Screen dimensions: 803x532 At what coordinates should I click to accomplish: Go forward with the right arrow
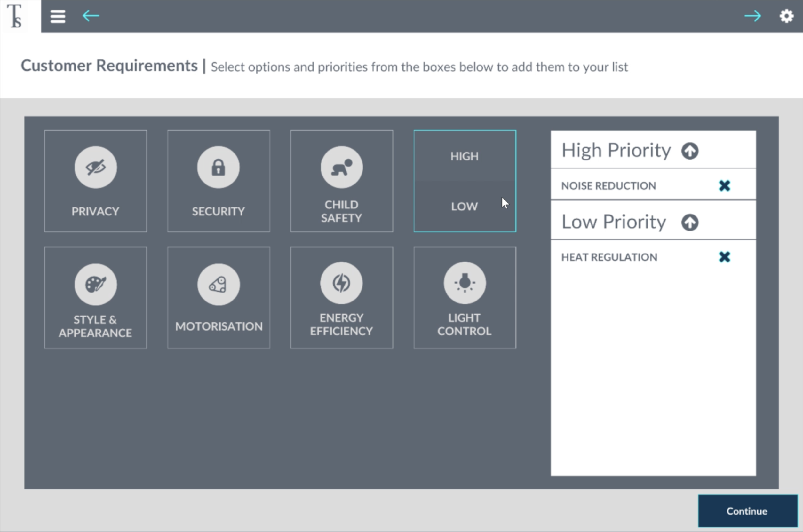pyautogui.click(x=752, y=16)
